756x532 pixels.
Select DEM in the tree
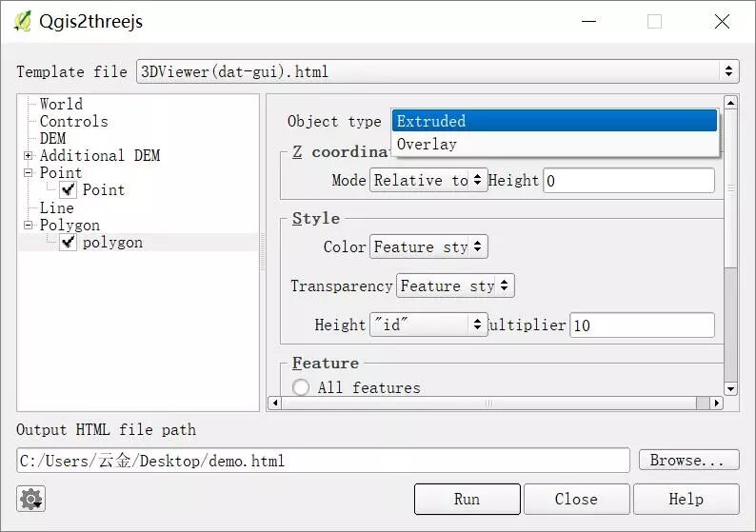tap(52, 138)
